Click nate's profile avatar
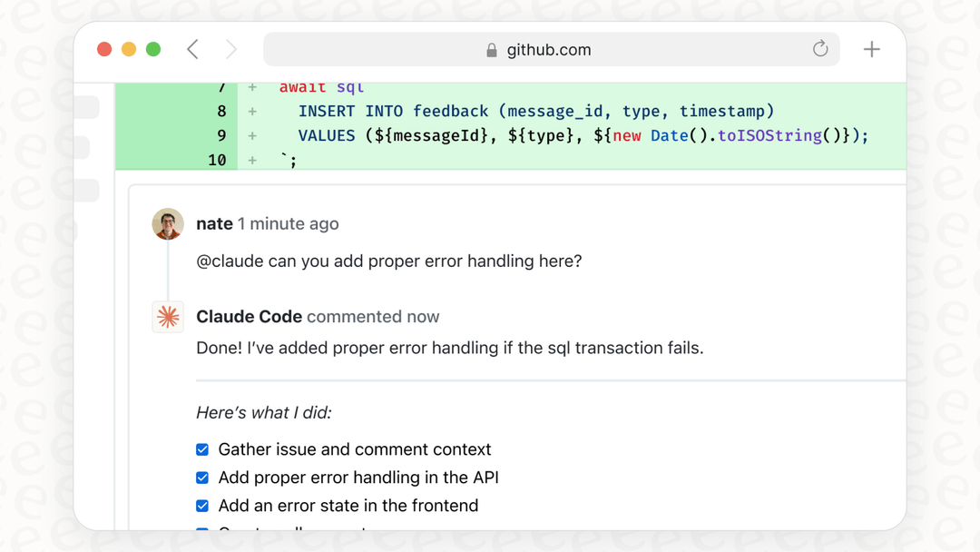The width and height of the screenshot is (980, 552). pyautogui.click(x=168, y=223)
